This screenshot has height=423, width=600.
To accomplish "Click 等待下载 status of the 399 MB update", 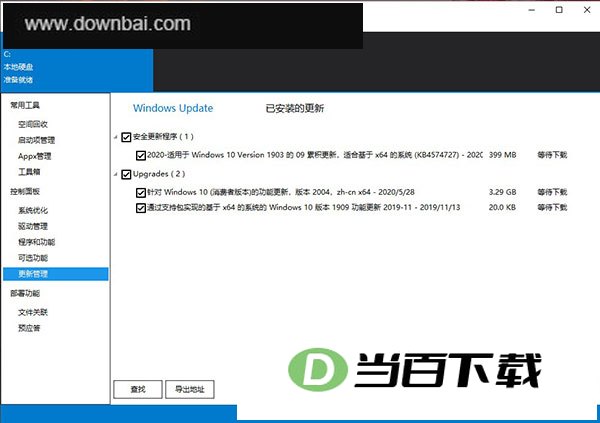I will 552,155.
